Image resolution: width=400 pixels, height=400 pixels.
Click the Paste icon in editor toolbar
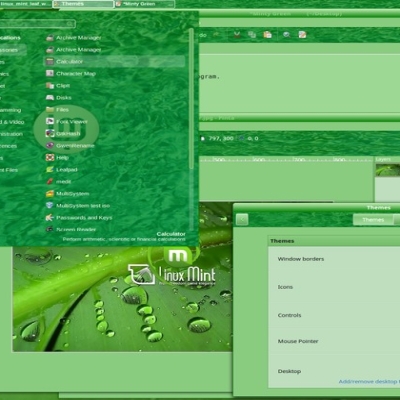(267, 34)
